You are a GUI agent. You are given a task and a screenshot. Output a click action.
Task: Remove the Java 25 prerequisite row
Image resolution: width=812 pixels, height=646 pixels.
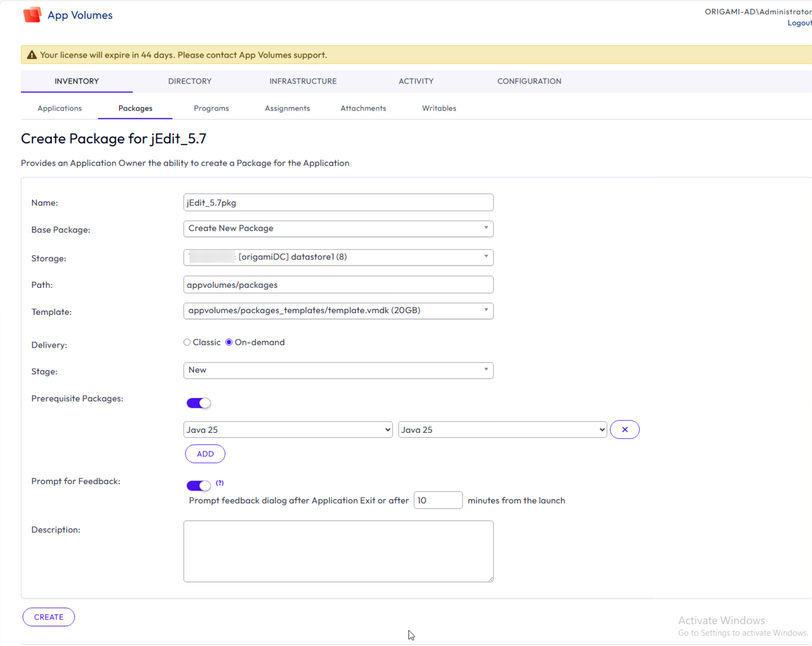(624, 430)
